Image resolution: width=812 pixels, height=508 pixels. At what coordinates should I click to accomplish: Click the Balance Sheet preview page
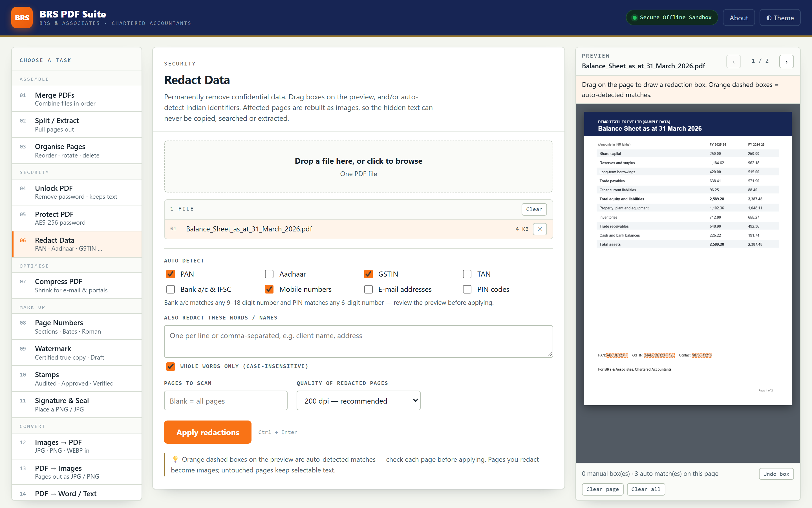click(687, 258)
